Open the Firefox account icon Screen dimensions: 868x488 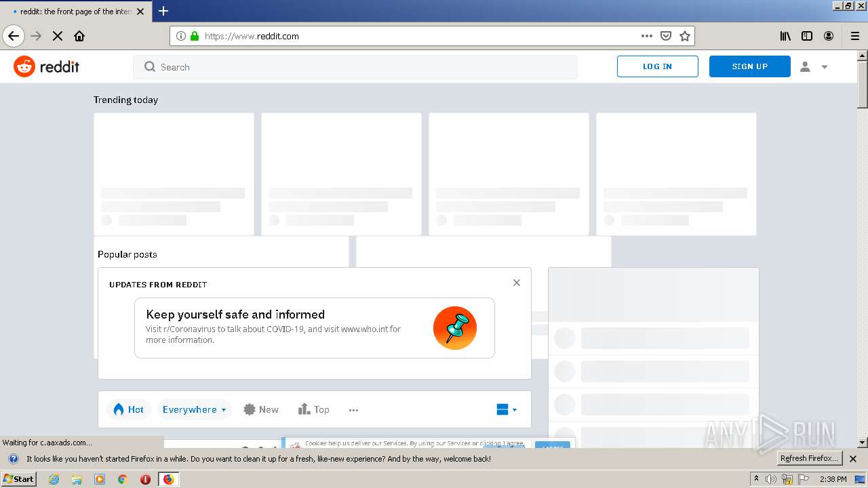click(829, 36)
